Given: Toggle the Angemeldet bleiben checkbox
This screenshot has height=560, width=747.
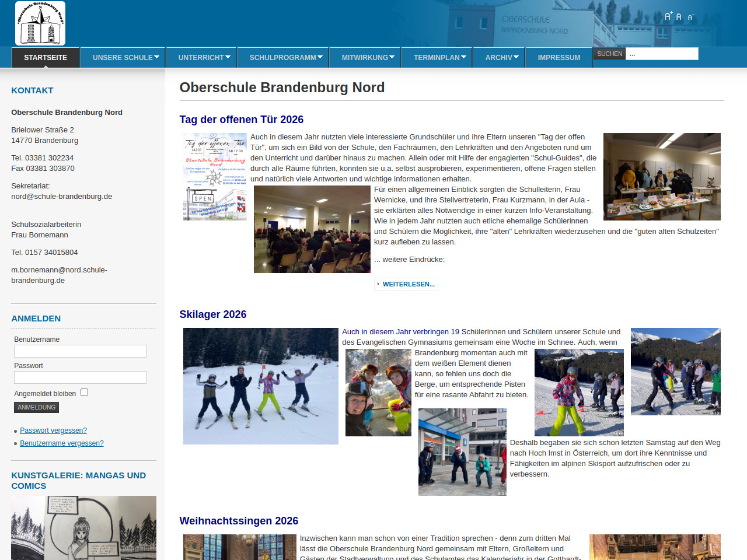Looking at the screenshot, I should click(85, 393).
